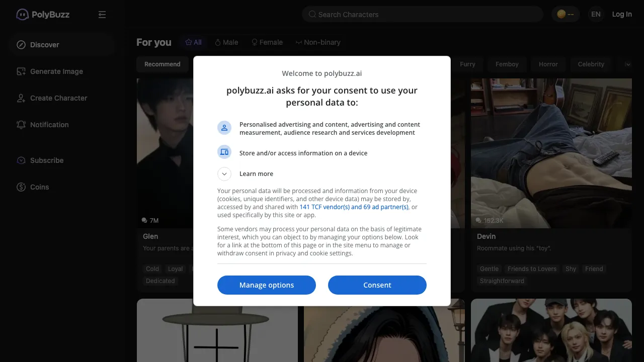Click the Manage options button

coord(267,285)
